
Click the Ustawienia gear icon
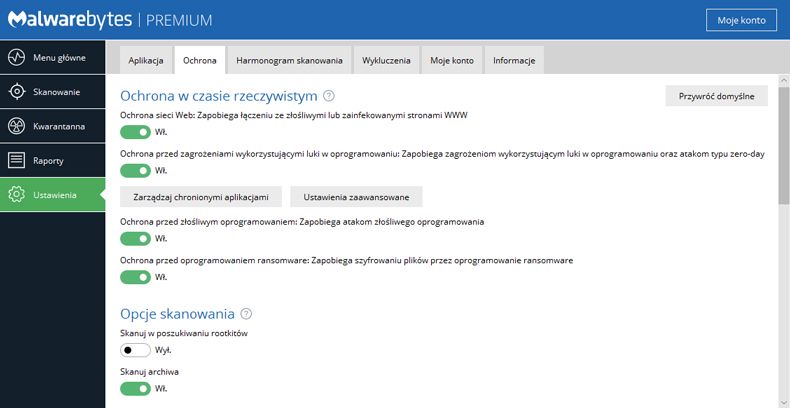click(17, 194)
